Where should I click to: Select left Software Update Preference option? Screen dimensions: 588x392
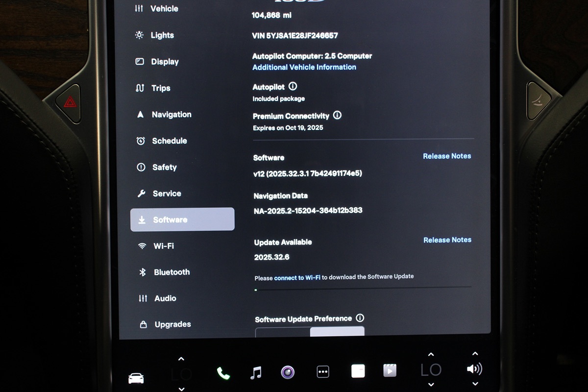click(x=283, y=332)
